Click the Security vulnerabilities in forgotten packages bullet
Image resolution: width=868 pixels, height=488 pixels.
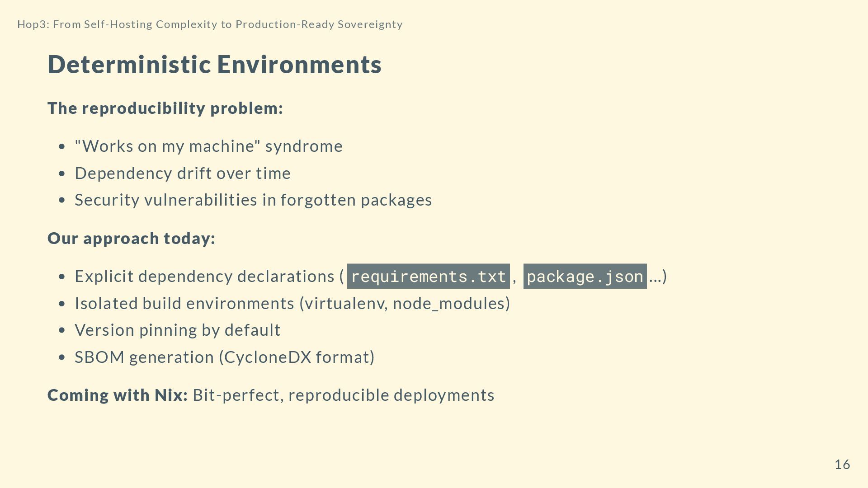[x=253, y=200]
